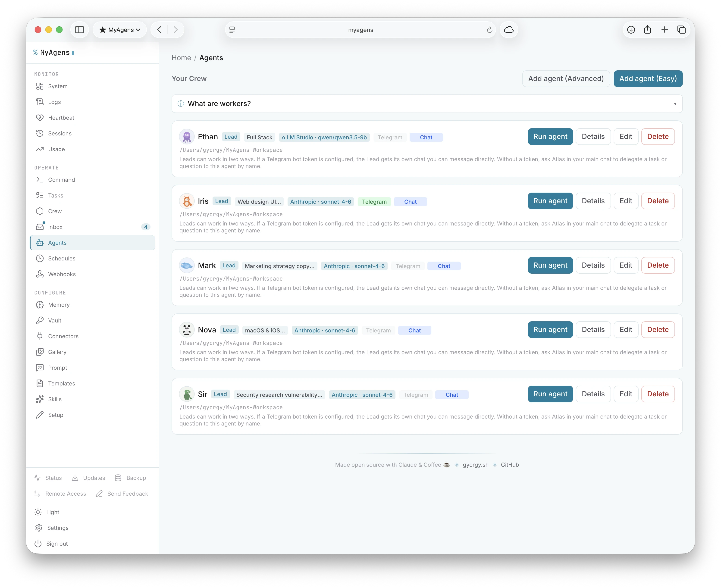721x588 pixels.
Task: Open the System monitor page icon
Action: tap(40, 86)
